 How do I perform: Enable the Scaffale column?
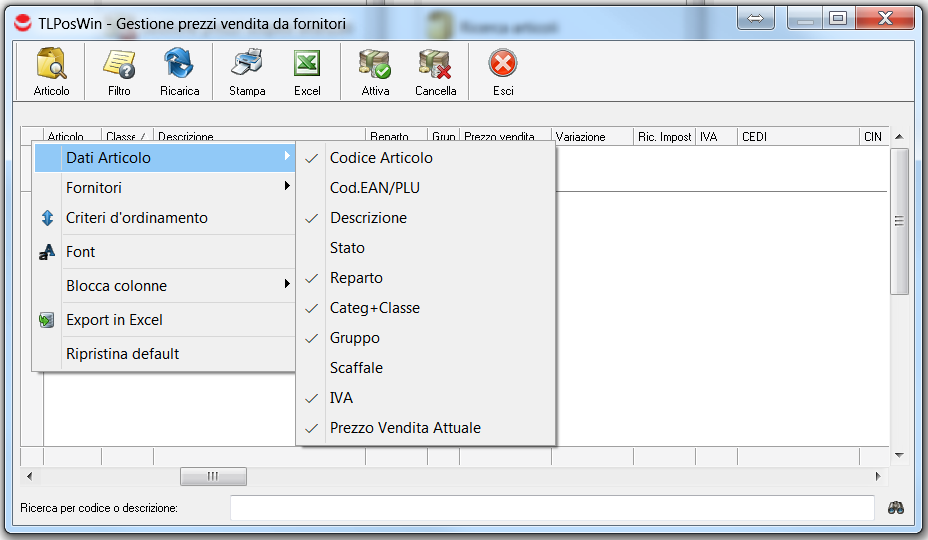click(426, 368)
